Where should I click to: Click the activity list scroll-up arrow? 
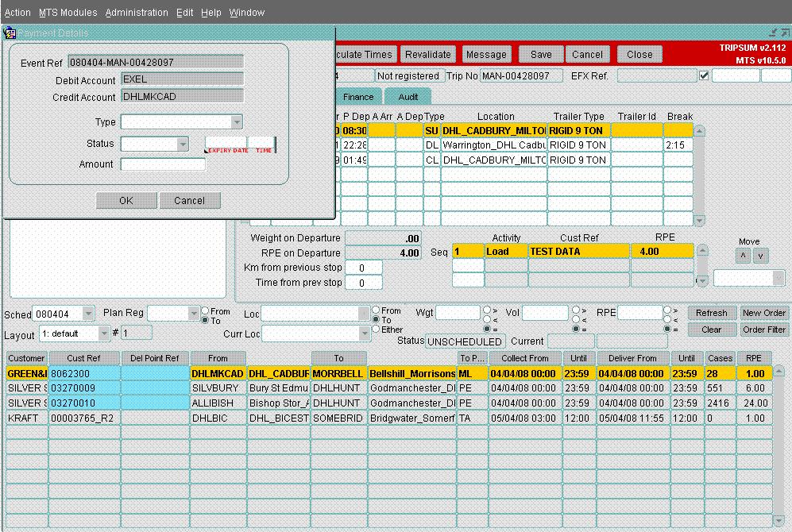click(702, 250)
